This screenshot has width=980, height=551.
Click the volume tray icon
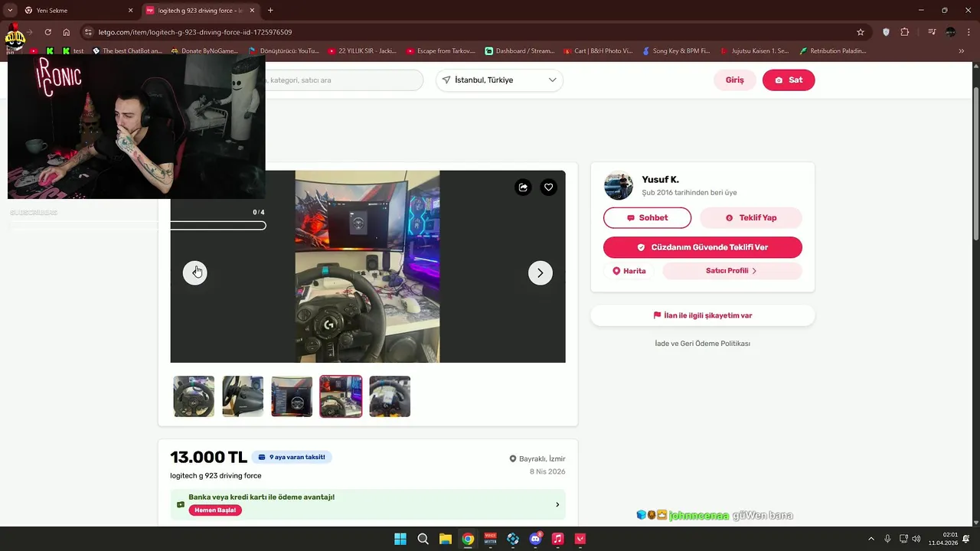916,539
